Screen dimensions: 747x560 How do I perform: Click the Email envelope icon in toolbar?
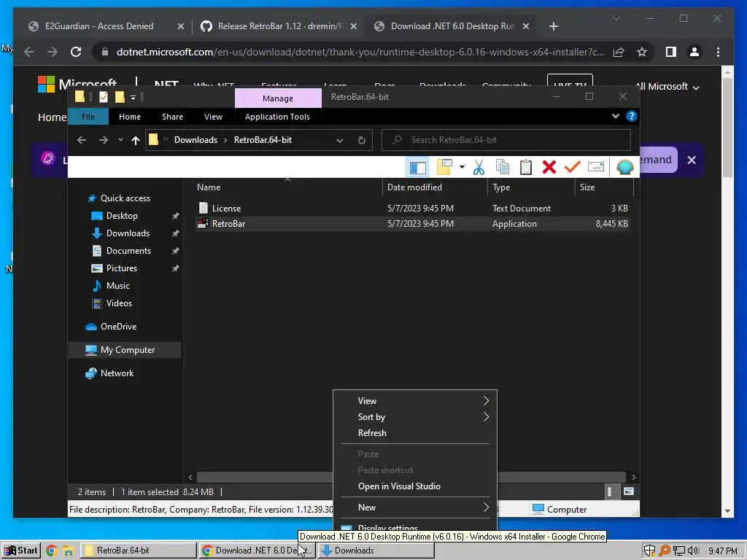pyautogui.click(x=595, y=167)
